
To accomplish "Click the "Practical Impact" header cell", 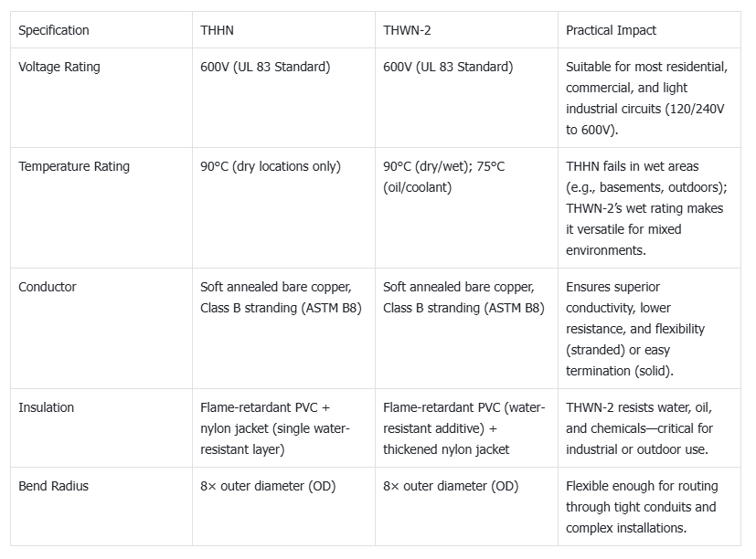I will coord(611,30).
